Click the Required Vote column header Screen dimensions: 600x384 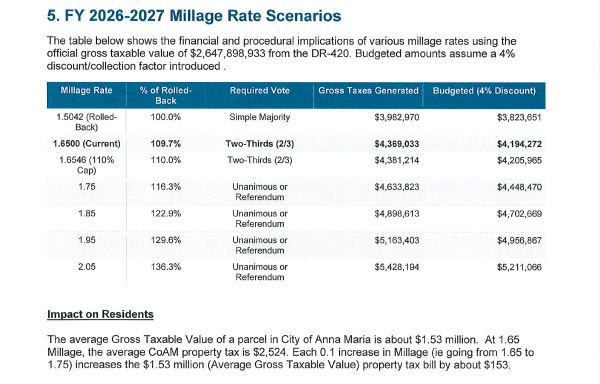pos(259,91)
